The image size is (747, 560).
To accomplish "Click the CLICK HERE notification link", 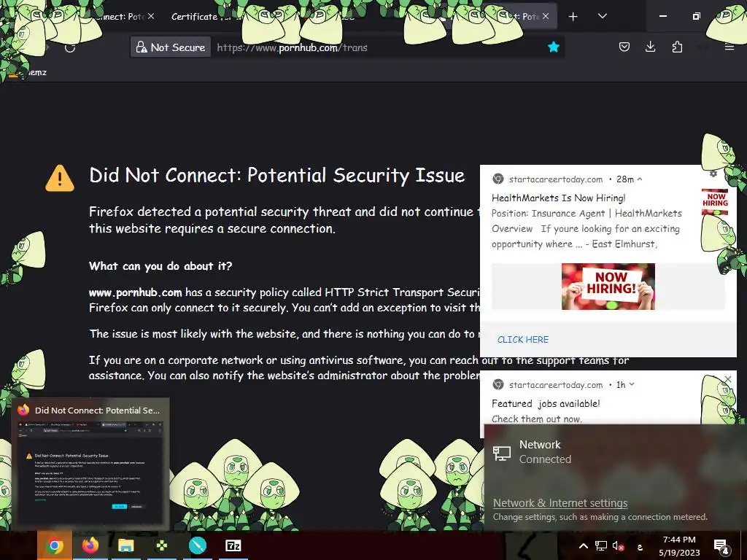I will tap(522, 340).
